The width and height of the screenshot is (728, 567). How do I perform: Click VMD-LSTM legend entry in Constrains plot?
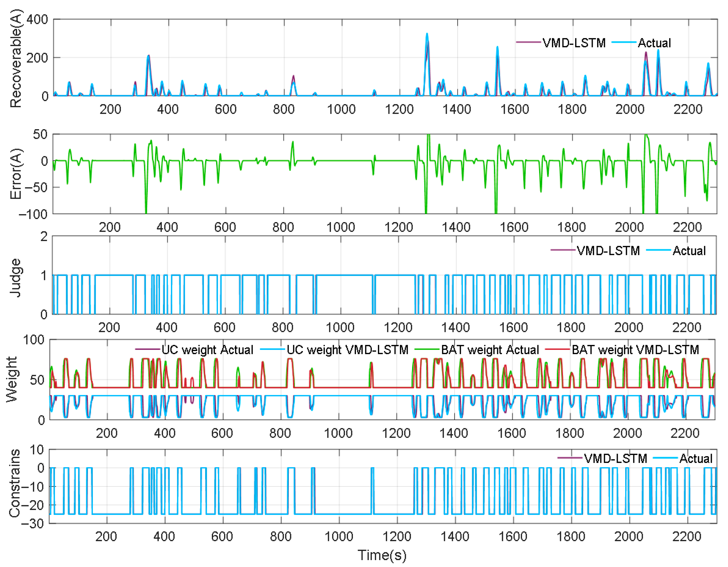(x=615, y=459)
